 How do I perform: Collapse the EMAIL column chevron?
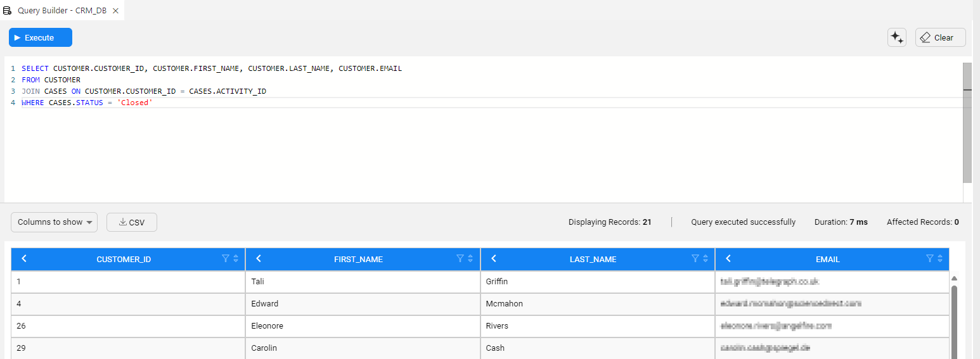pos(728,258)
